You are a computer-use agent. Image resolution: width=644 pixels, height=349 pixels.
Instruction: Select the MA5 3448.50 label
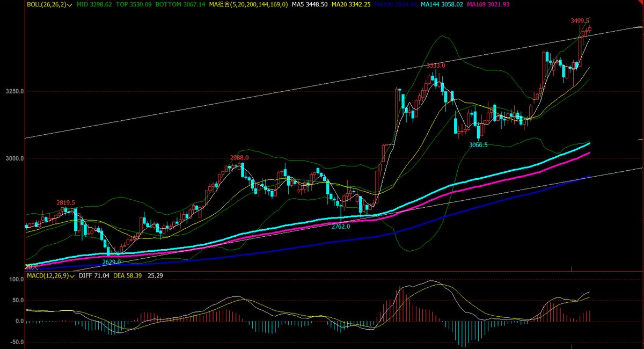pyautogui.click(x=311, y=4)
